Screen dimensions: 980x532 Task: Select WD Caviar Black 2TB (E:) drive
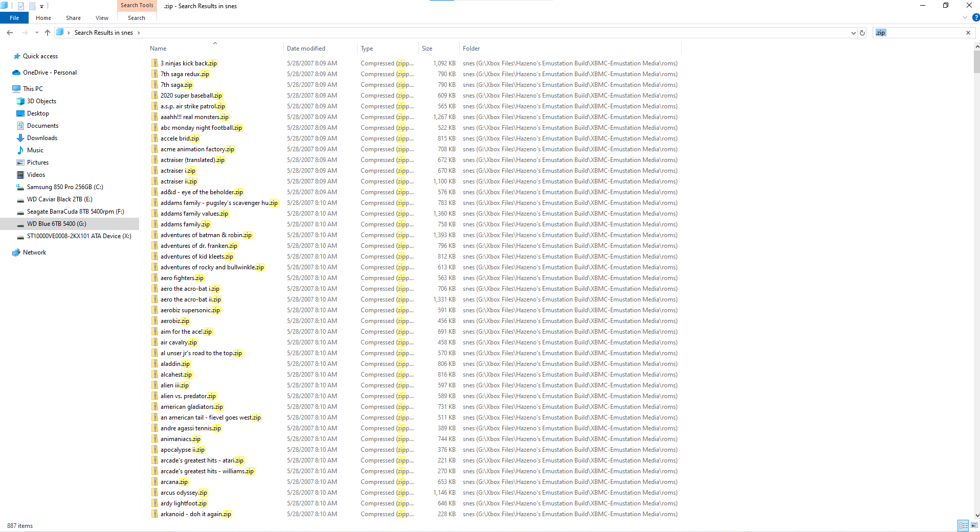click(x=59, y=199)
